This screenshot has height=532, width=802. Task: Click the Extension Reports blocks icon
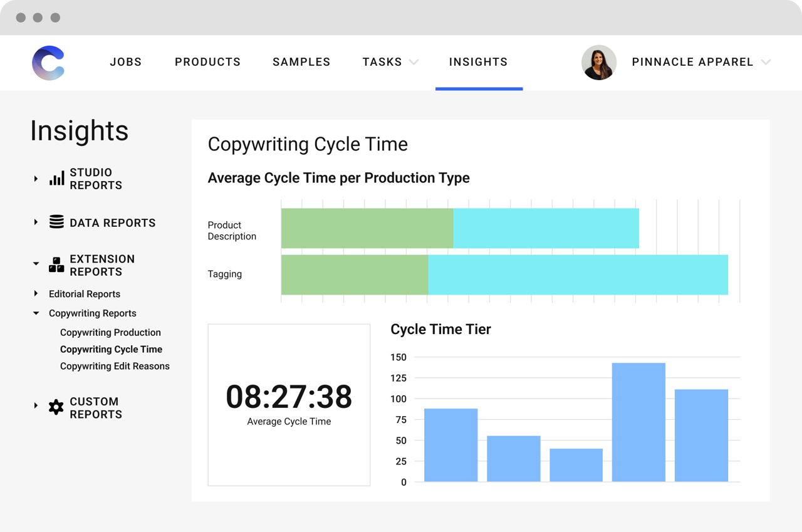click(x=56, y=265)
